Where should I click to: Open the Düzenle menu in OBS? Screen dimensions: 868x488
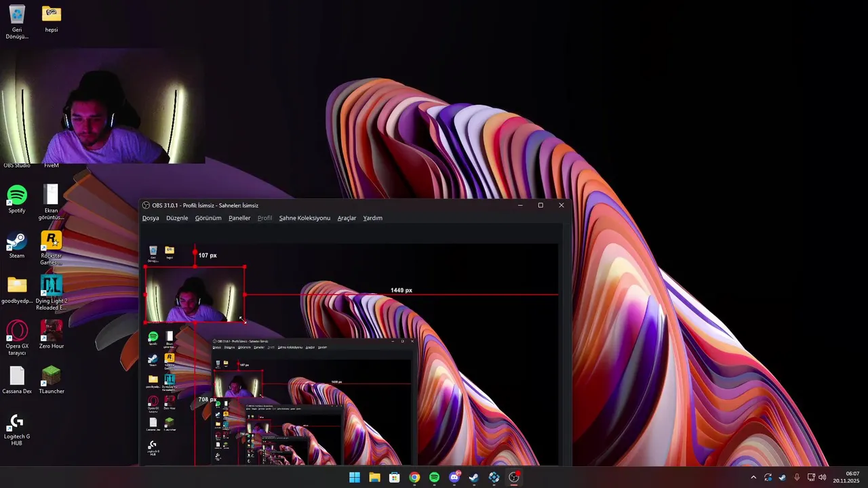pos(177,218)
